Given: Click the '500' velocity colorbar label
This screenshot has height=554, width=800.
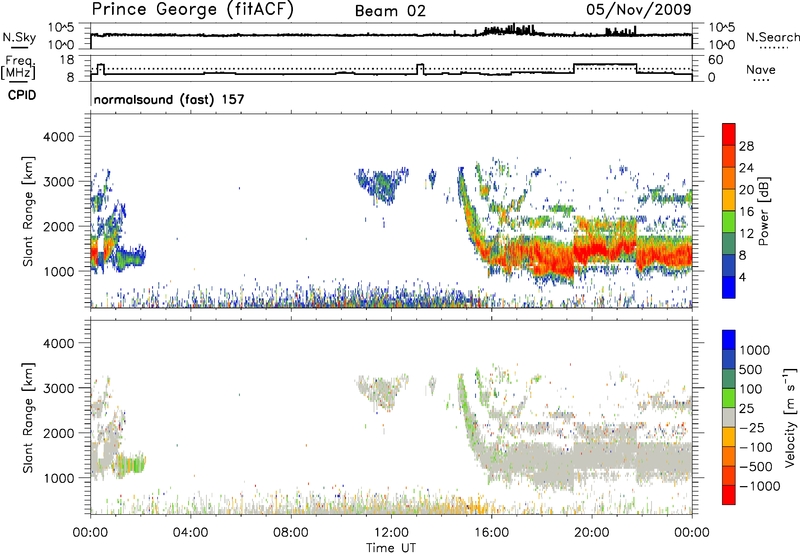Looking at the screenshot, I should tap(751, 370).
